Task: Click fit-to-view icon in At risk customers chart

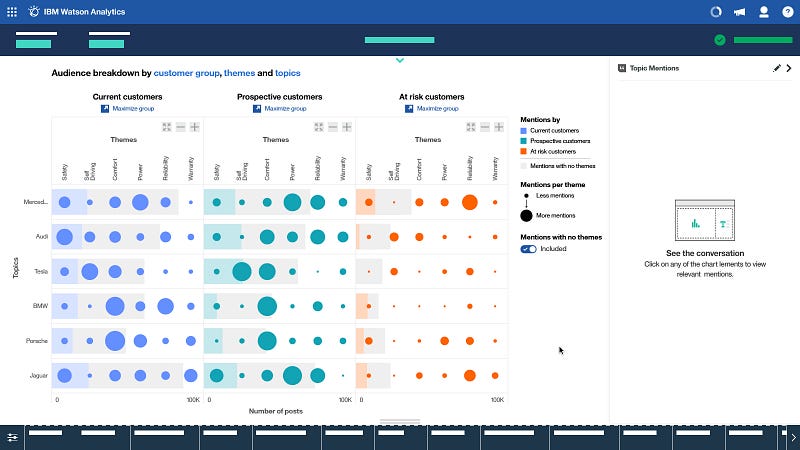Action: [471, 127]
